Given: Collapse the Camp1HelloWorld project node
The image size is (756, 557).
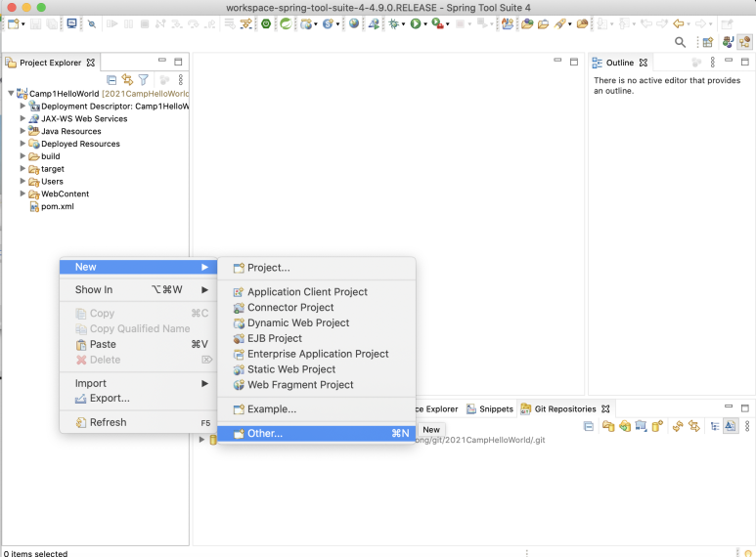Looking at the screenshot, I should [11, 93].
